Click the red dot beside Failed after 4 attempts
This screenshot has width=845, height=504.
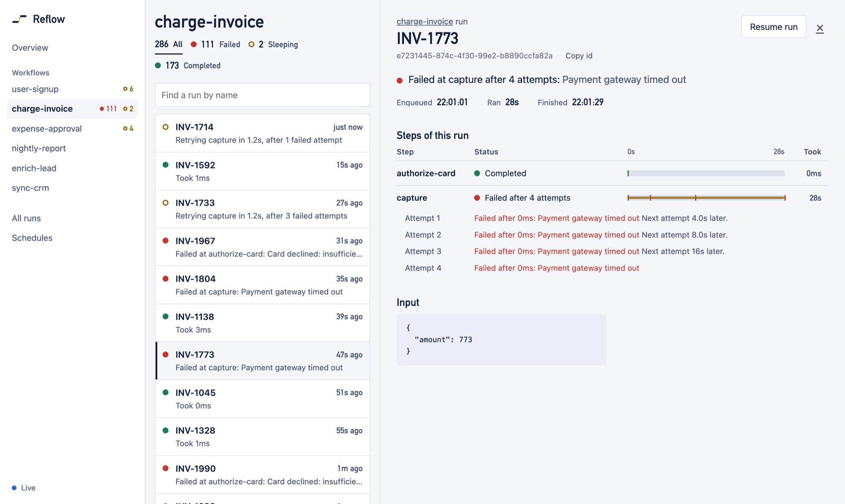[477, 198]
